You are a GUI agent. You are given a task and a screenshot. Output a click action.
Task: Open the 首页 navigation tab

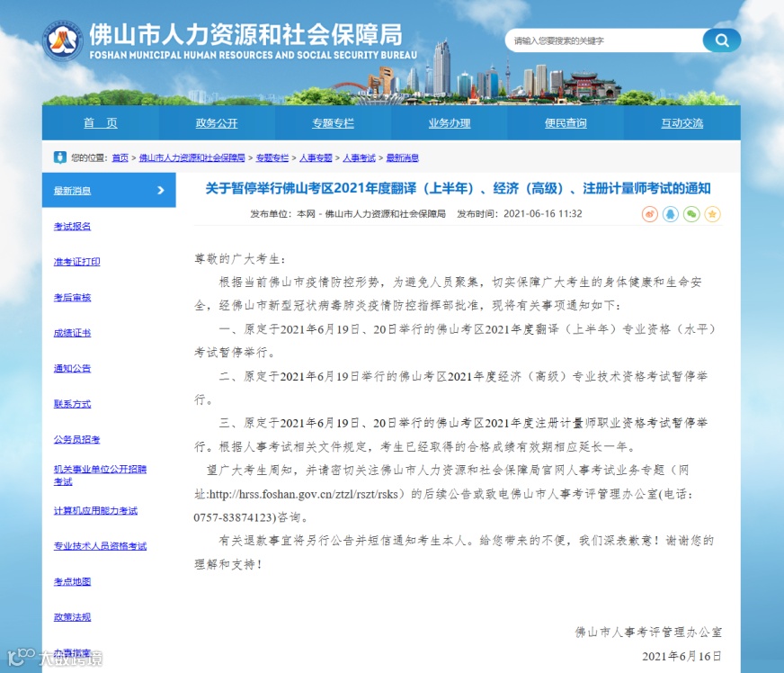[101, 123]
